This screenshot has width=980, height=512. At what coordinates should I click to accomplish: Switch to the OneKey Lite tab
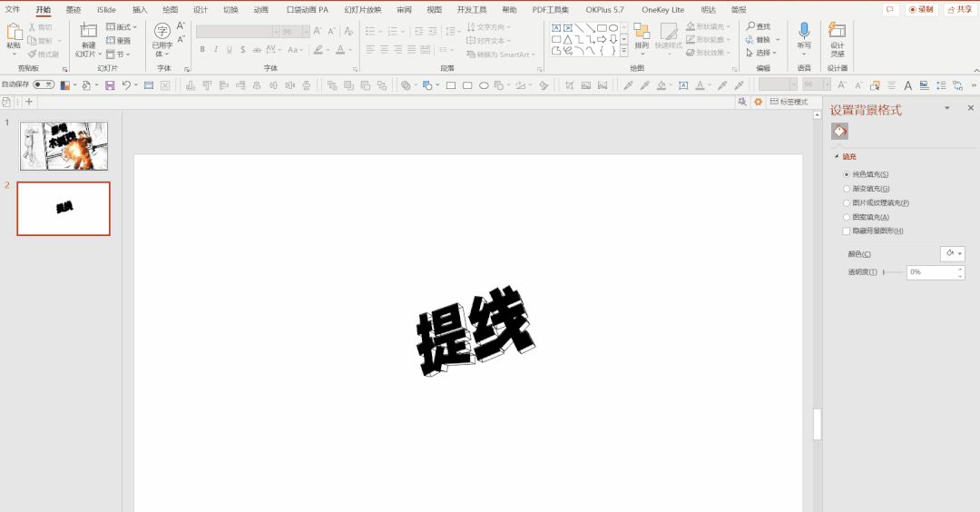point(662,9)
